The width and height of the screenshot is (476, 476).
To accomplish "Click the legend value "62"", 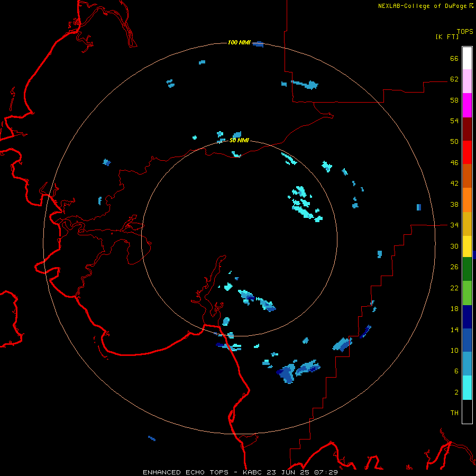I will [x=454, y=79].
